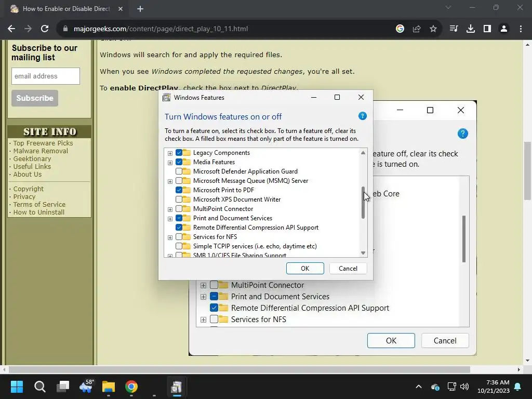
Task: Click the features list scroll-down arrow
Action: coord(363,253)
